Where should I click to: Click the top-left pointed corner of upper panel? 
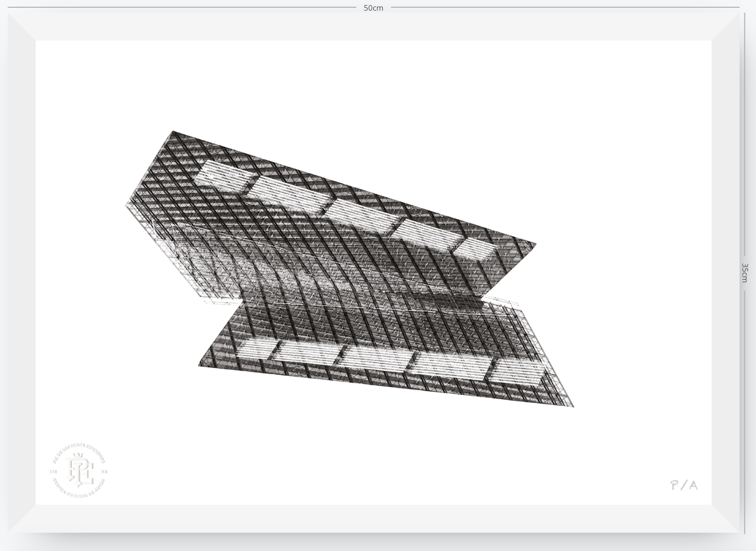(x=173, y=132)
